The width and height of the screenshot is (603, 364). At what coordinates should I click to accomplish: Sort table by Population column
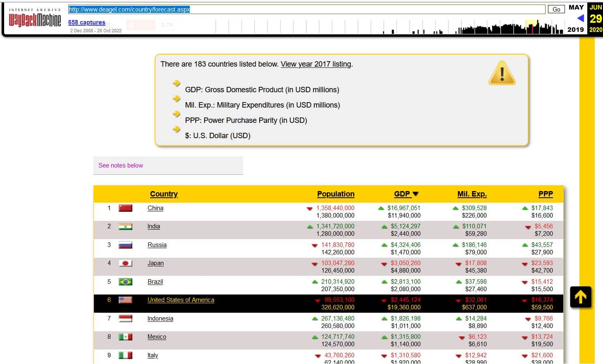tap(336, 194)
